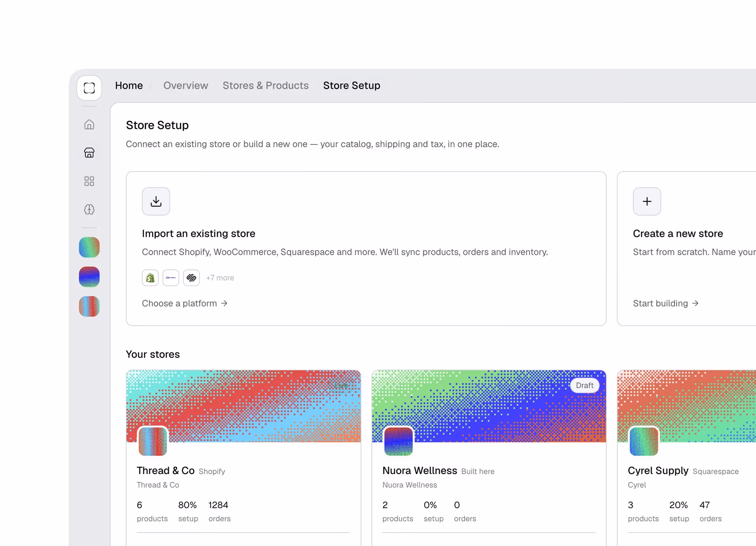The width and height of the screenshot is (756, 546).
Task: Select the storefront icon in the sidebar
Action: [89, 153]
